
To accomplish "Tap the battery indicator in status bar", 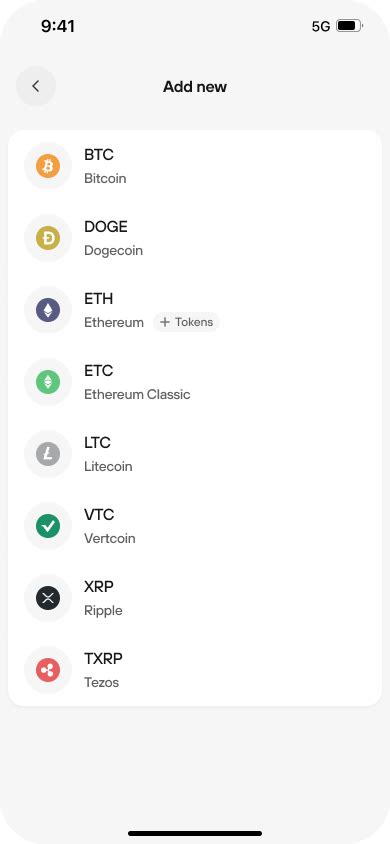I will pyautogui.click(x=350, y=26).
